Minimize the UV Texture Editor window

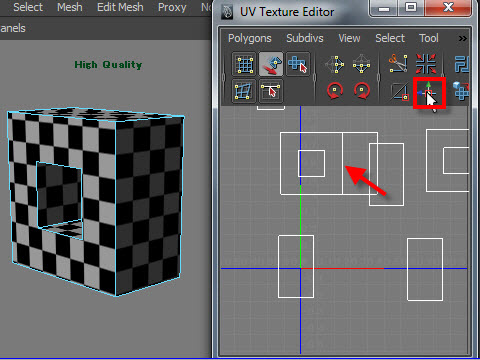coord(384,8)
